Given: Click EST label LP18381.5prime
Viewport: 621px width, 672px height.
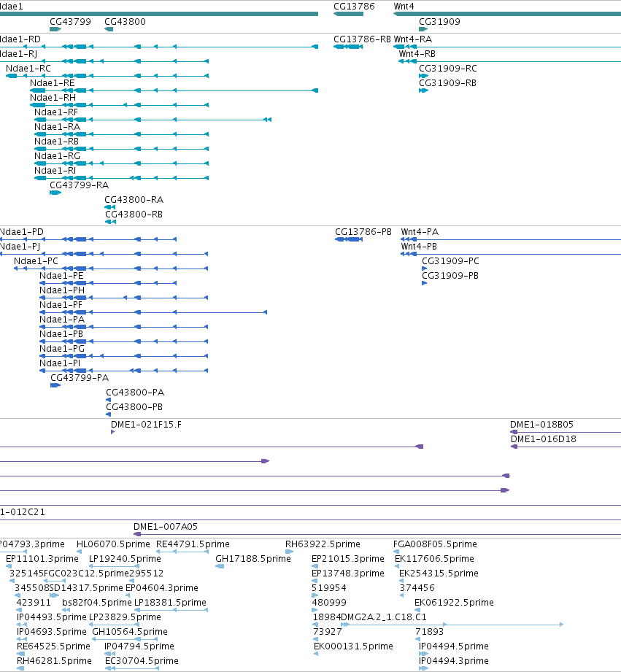Looking at the screenshot, I should [170, 602].
